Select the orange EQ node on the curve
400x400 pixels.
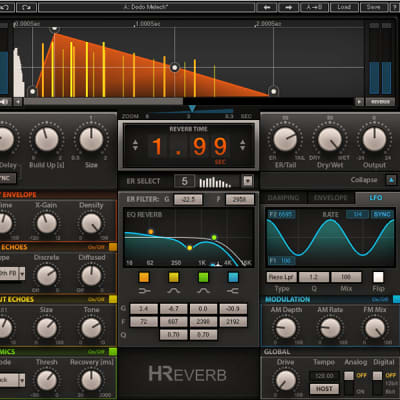coord(151,231)
